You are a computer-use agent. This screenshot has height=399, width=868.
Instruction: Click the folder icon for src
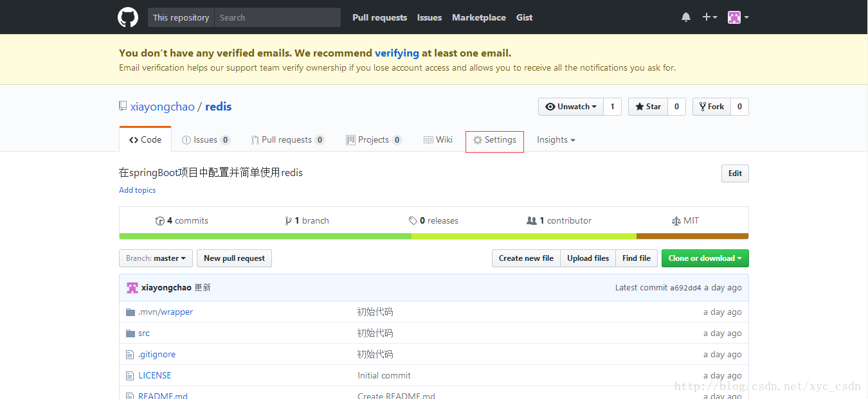click(x=131, y=333)
